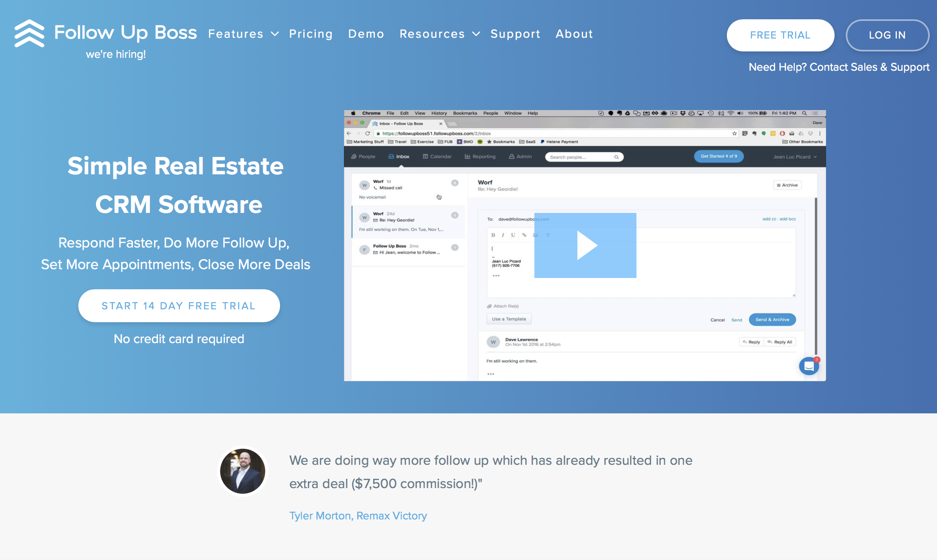Expand the dots under "I'm still working on them."

(x=491, y=374)
